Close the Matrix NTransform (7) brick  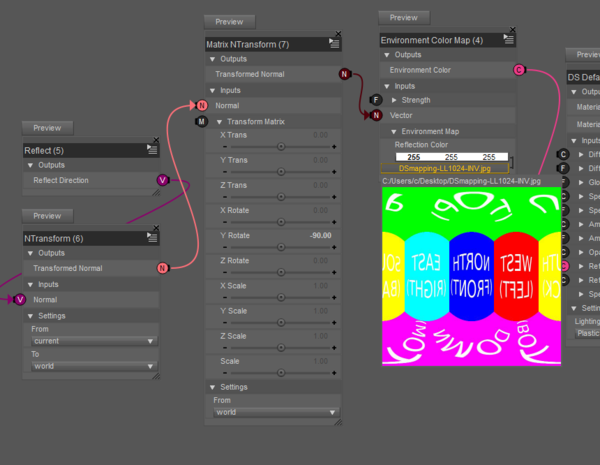pyautogui.click(x=338, y=34)
